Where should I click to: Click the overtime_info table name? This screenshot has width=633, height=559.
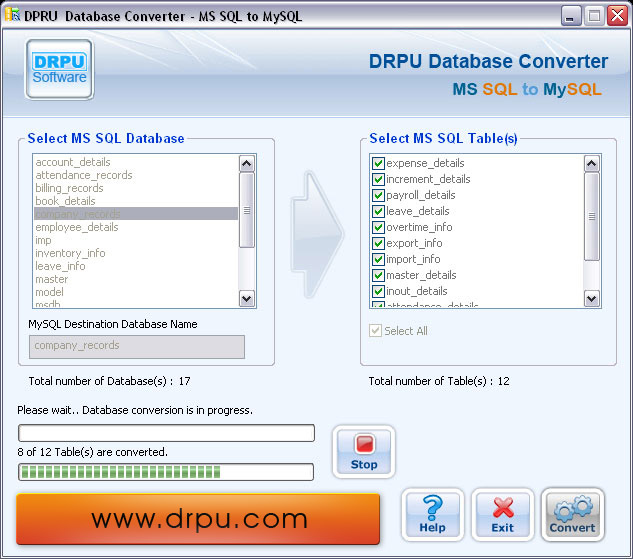tap(419, 227)
